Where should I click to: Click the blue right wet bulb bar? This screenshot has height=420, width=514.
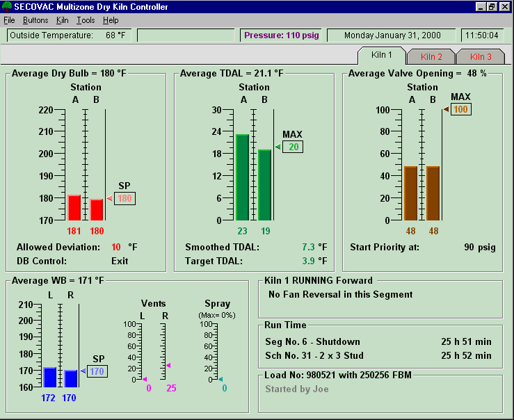click(71, 379)
